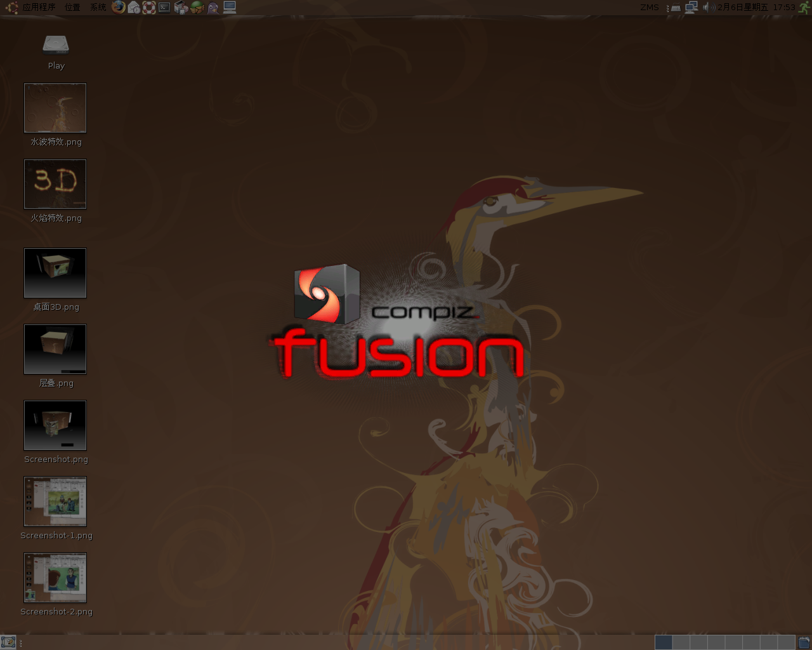Open the calendar from the date and time

[756, 8]
